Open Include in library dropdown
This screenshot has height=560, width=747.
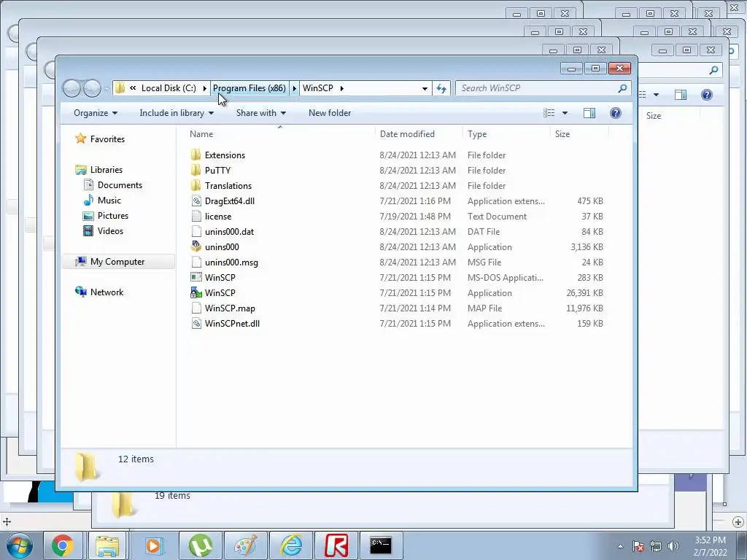pyautogui.click(x=177, y=113)
